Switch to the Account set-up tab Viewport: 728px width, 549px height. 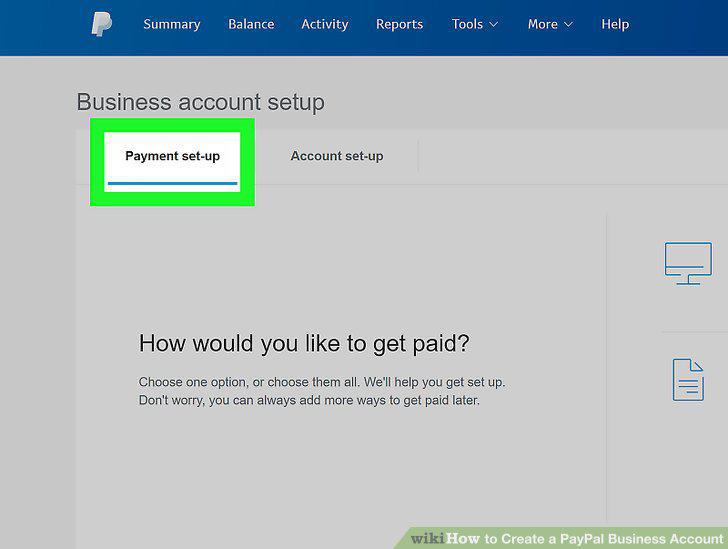click(337, 156)
